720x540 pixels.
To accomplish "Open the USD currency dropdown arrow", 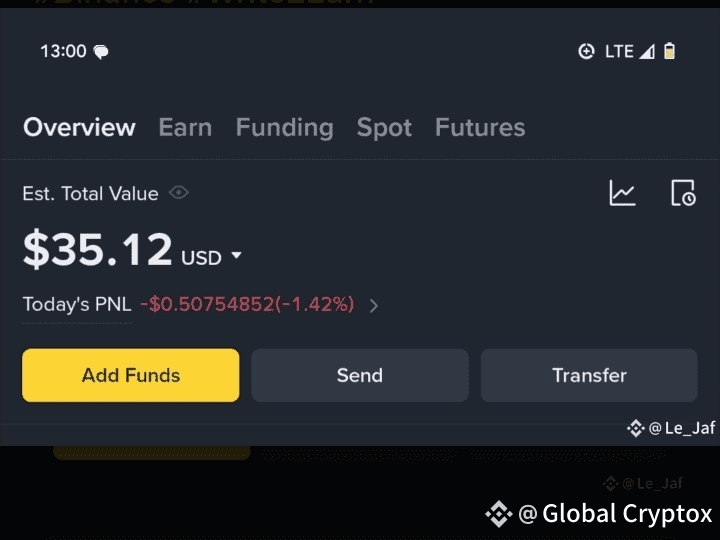I will point(236,255).
